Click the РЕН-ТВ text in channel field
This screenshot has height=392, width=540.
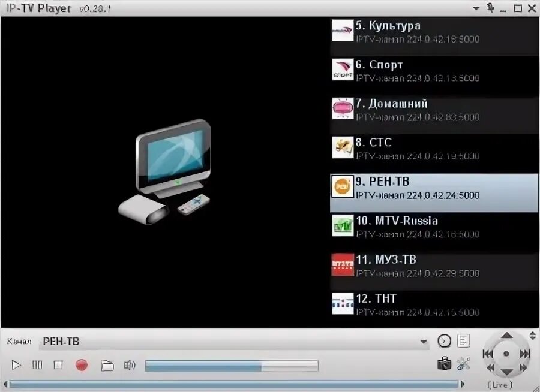coord(61,342)
